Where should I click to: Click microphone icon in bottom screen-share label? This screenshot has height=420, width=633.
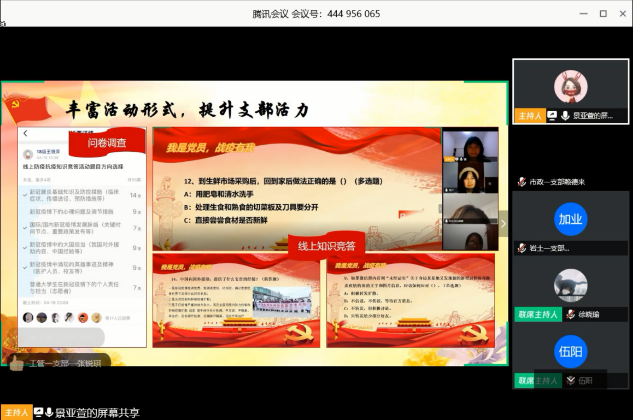pyautogui.click(x=47, y=412)
